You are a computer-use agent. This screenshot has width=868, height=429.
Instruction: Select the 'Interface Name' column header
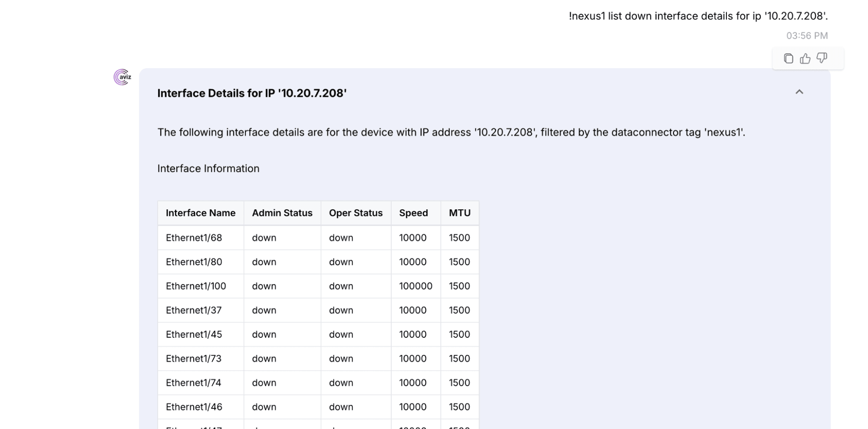(200, 213)
